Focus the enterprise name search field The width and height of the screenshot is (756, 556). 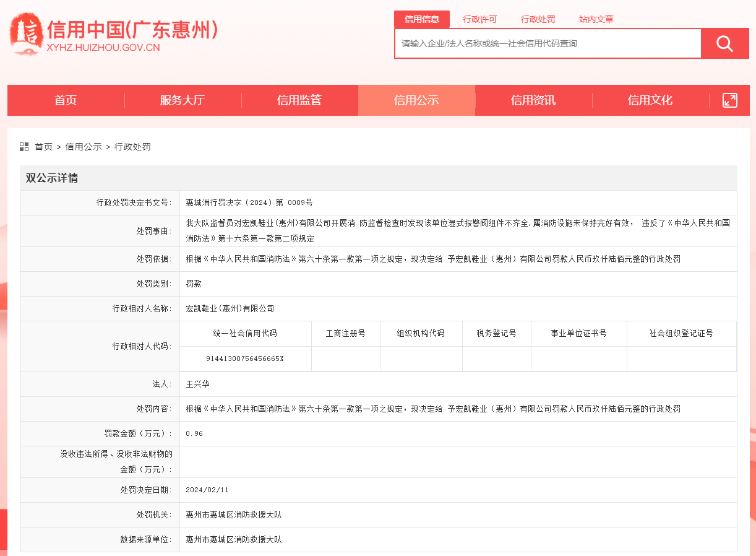pyautogui.click(x=548, y=43)
